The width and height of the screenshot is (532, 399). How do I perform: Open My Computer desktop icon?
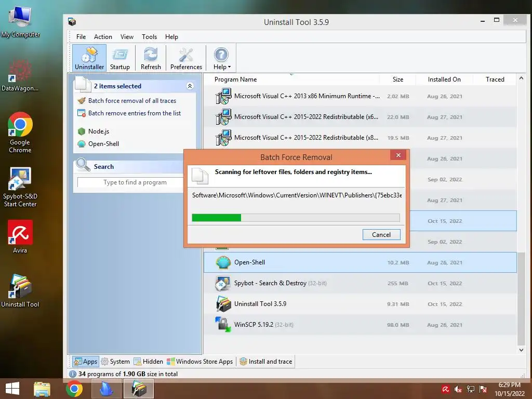20,22
